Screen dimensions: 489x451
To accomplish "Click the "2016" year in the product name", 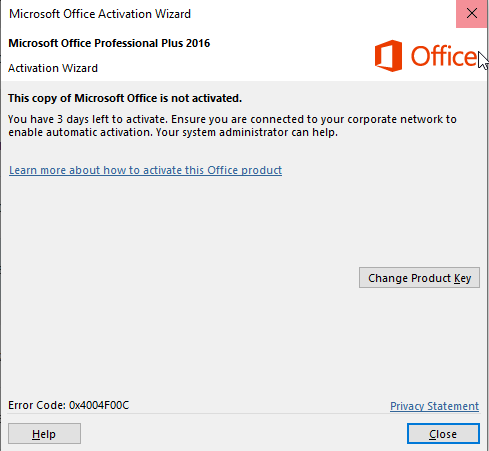I will (x=198, y=43).
